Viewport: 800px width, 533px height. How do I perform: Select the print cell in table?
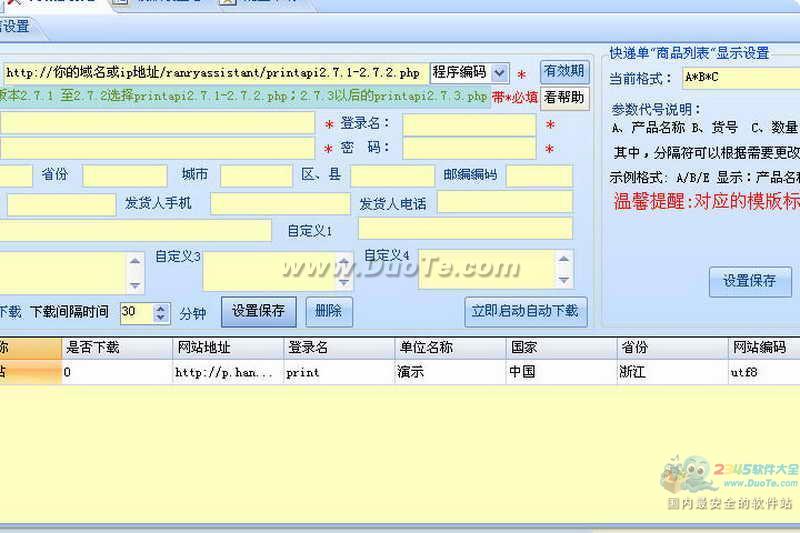coord(339,372)
